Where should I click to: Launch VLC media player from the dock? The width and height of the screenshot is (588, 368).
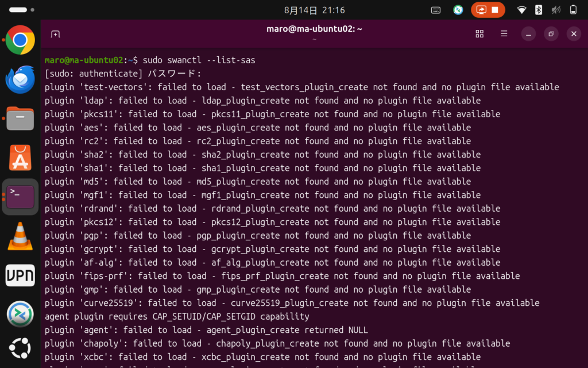pos(20,236)
